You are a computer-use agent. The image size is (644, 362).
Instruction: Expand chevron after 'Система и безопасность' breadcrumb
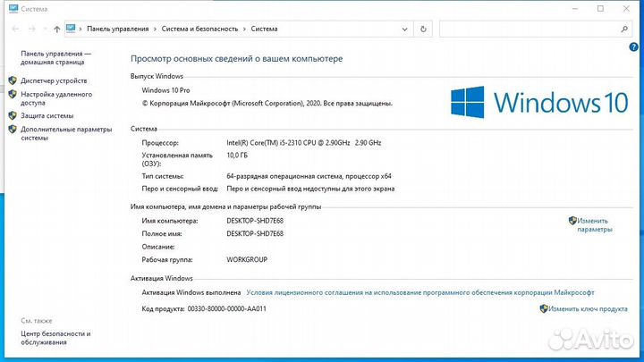[244, 29]
